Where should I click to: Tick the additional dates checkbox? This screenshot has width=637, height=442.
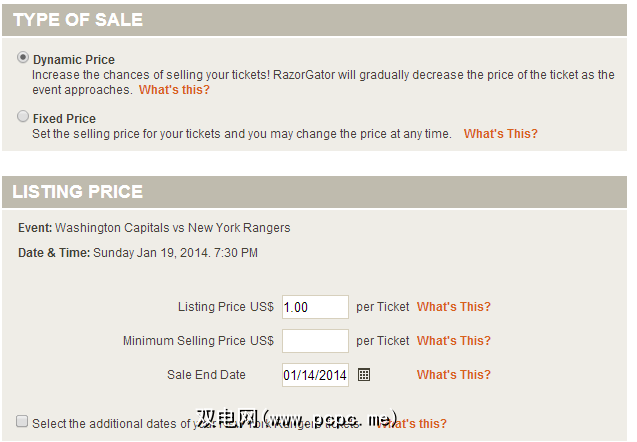click(x=23, y=422)
